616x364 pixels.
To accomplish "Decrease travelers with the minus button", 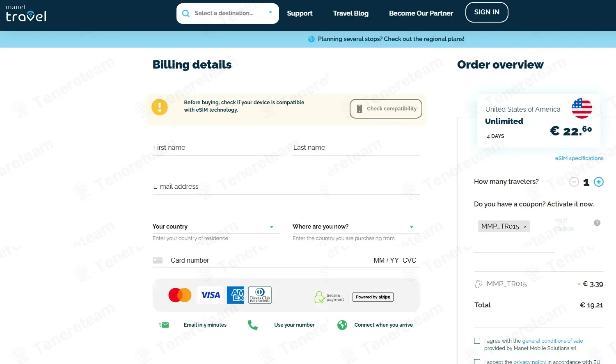I will tap(574, 182).
